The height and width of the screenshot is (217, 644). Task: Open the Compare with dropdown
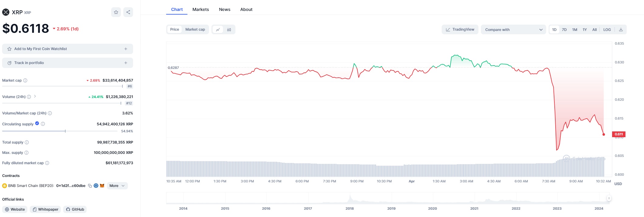(x=513, y=29)
